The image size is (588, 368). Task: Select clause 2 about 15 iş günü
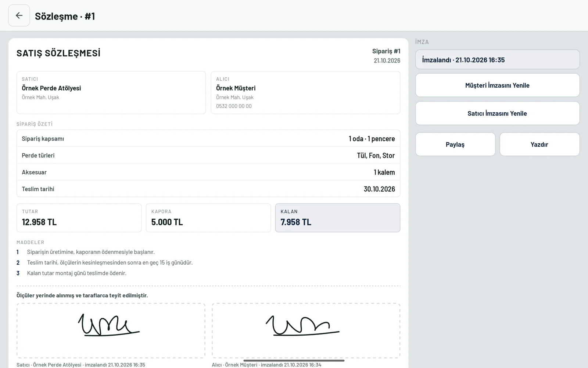click(x=110, y=262)
